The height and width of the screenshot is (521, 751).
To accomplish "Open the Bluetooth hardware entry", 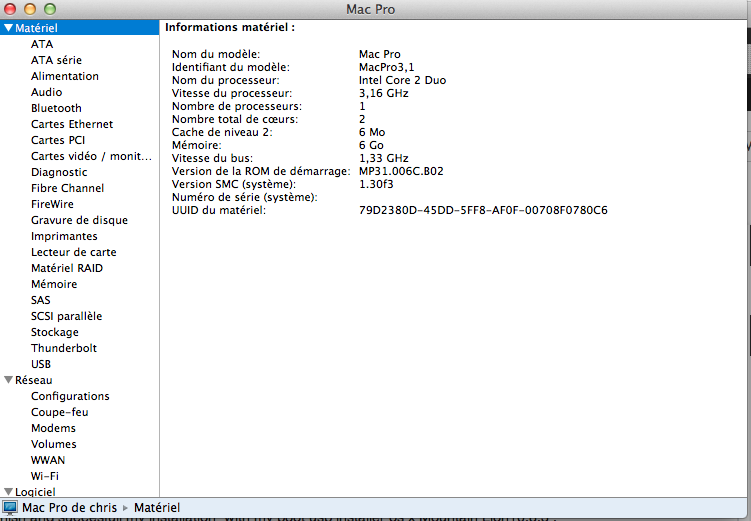I will 56,108.
